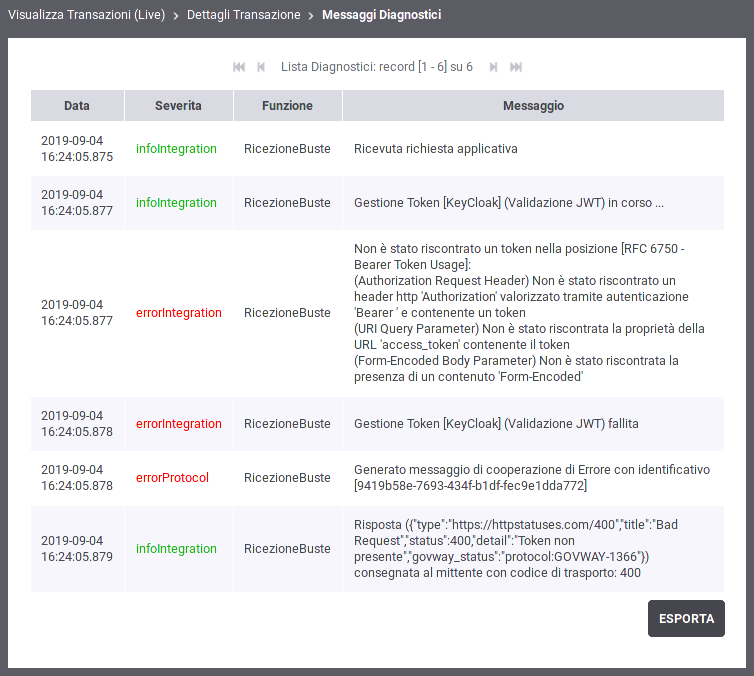The height and width of the screenshot is (676, 754).
Task: Jump to last page of diagnostics list
Action: coord(516,67)
